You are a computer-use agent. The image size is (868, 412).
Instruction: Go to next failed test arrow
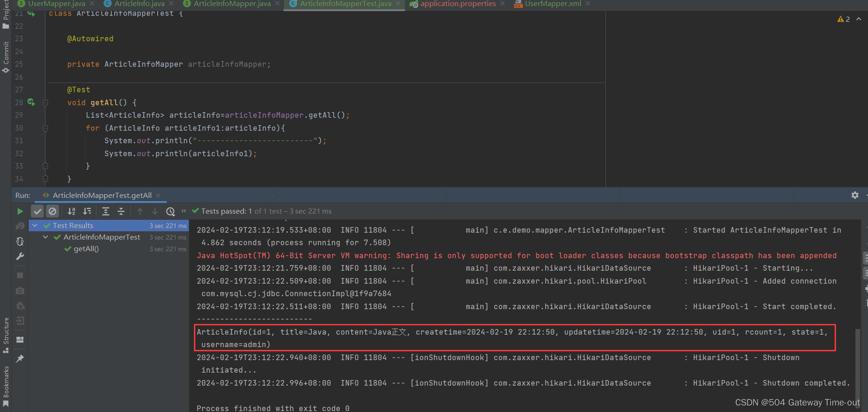[x=155, y=211]
